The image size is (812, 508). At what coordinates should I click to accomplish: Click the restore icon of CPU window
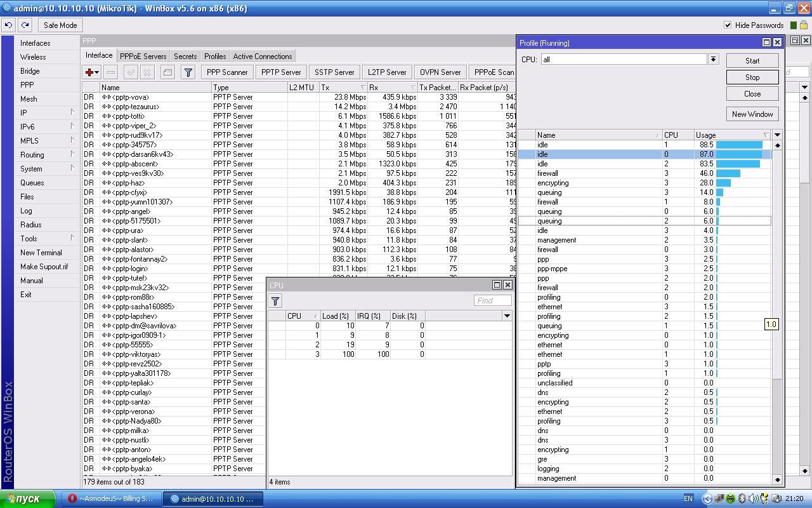pos(497,285)
